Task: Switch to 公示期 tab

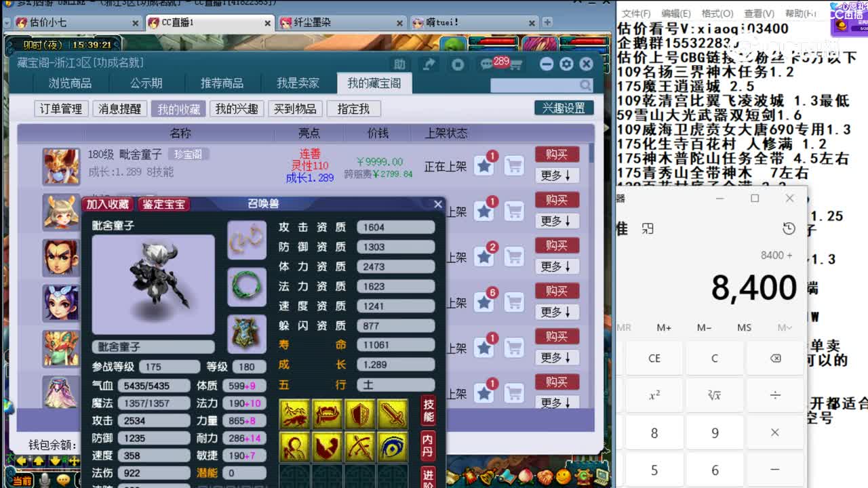Action: pos(146,83)
